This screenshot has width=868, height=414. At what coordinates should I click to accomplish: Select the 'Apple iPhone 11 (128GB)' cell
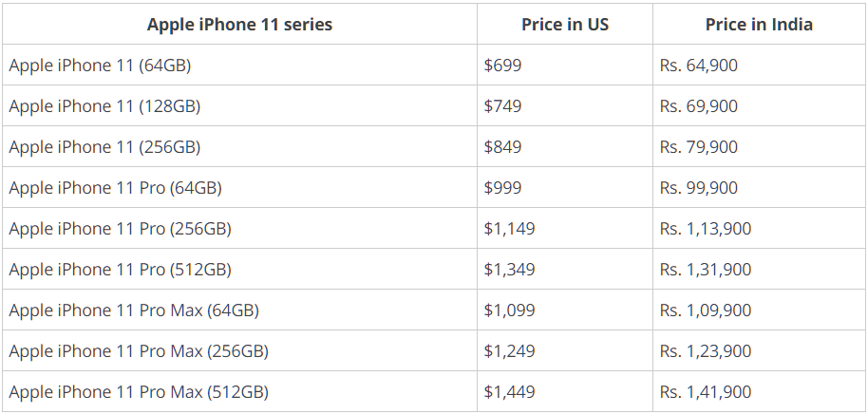tap(104, 106)
